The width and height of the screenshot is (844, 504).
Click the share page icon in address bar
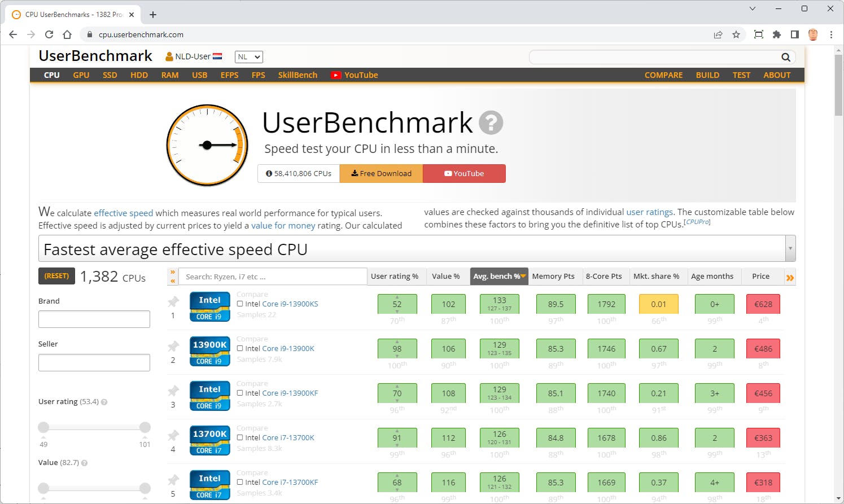coord(718,34)
